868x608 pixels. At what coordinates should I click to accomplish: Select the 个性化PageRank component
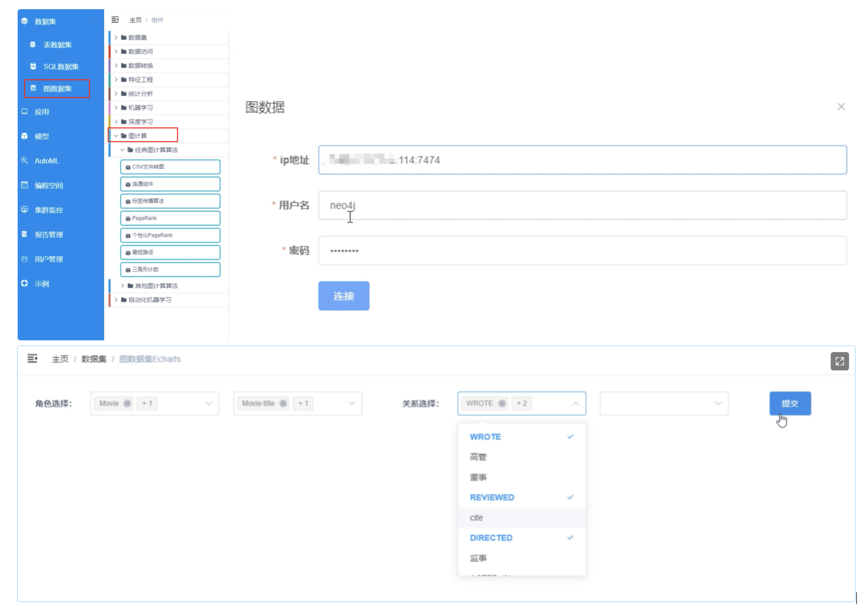[170, 235]
